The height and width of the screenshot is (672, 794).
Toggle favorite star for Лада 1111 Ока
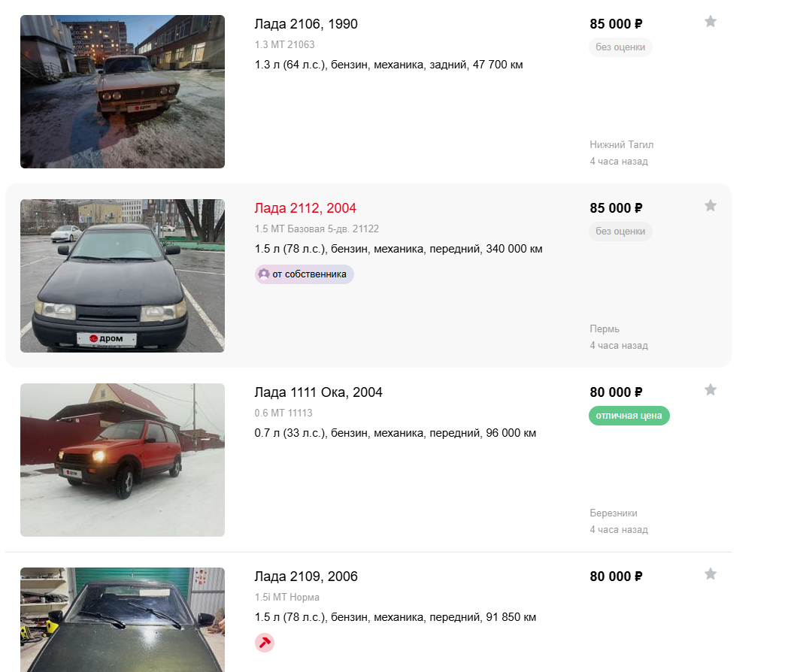711,390
